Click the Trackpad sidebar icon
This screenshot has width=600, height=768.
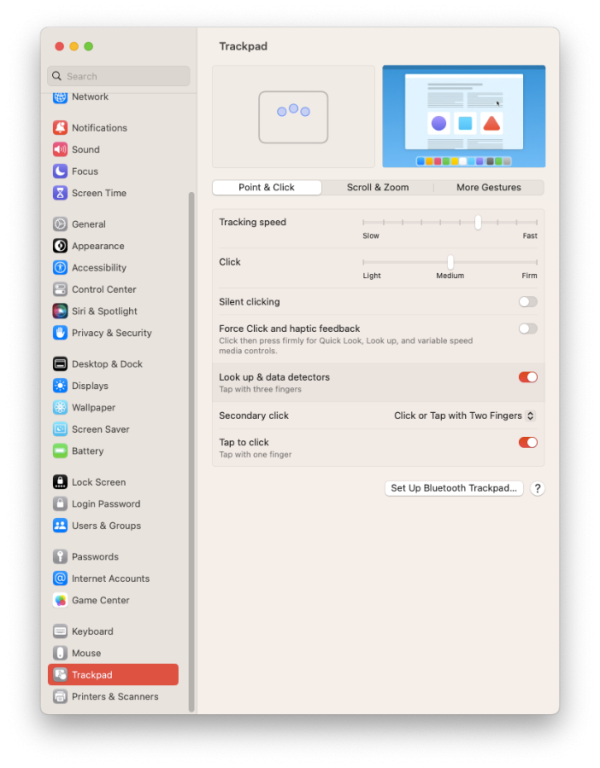[60, 675]
